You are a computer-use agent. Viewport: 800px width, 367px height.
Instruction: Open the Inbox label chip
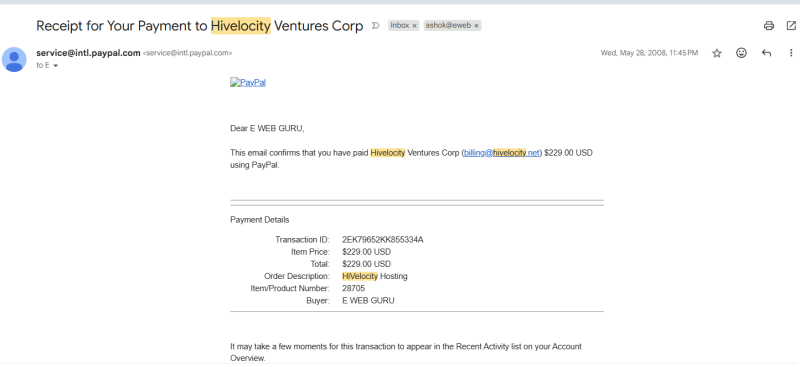(x=400, y=26)
